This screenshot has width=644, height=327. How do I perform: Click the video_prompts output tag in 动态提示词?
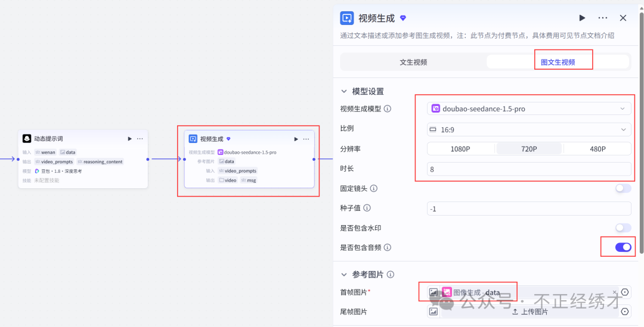[54, 161]
